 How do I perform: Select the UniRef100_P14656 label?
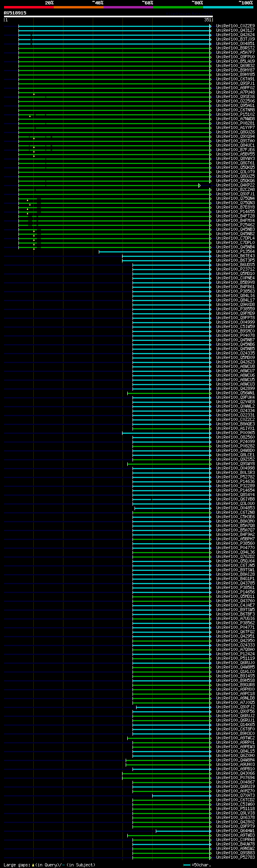[235, 592]
